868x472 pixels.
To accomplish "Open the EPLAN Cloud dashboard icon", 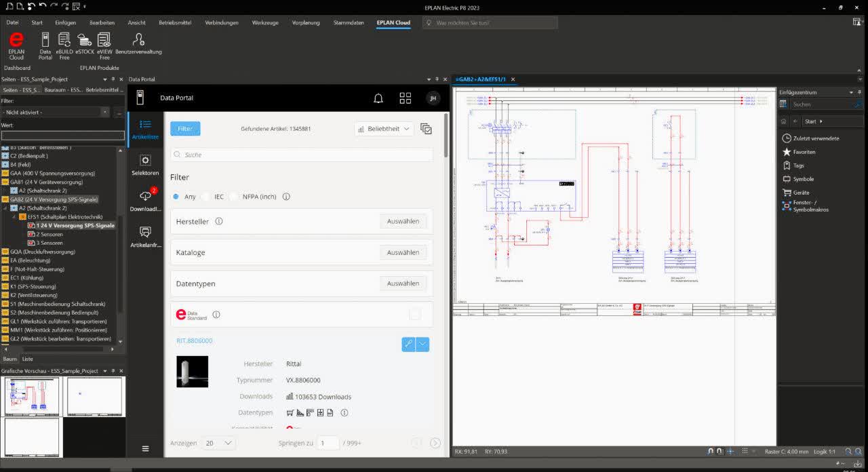I will coord(16,45).
